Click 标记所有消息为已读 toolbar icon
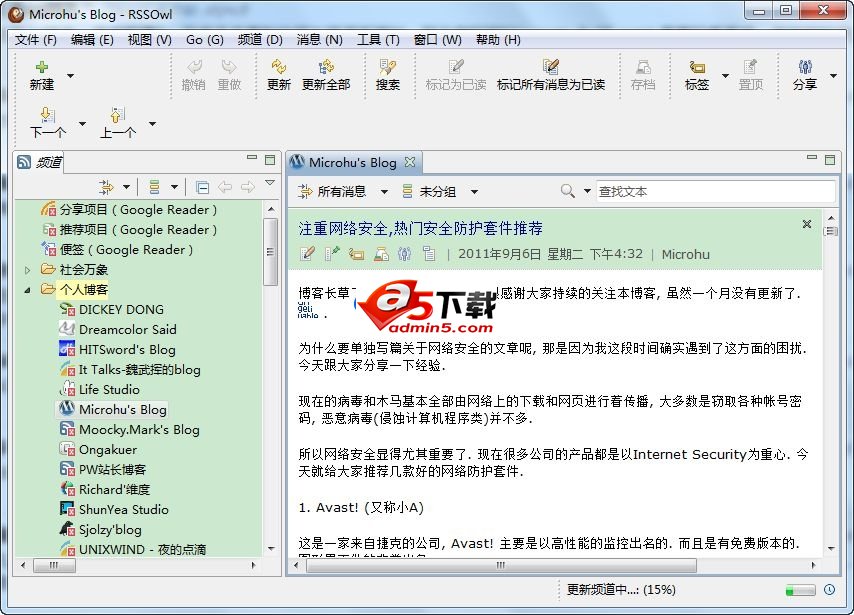Screen dimensions: 854x615 point(551,67)
